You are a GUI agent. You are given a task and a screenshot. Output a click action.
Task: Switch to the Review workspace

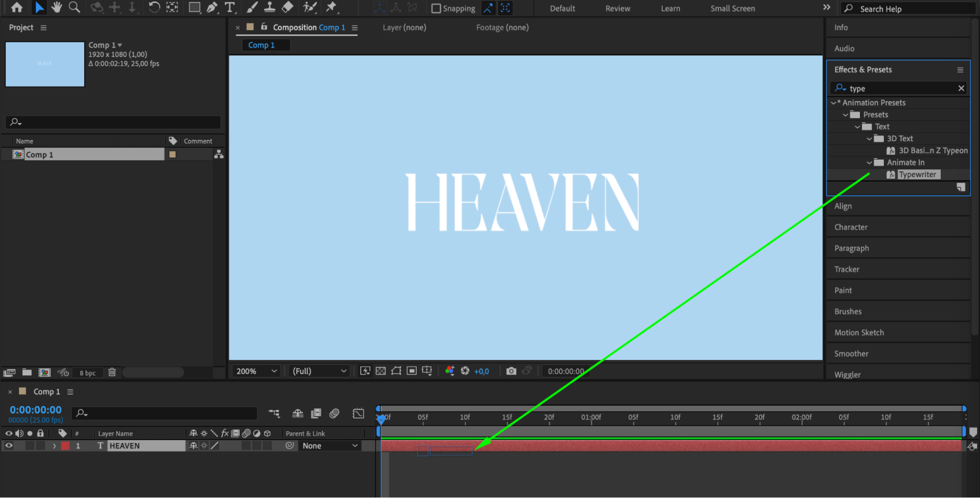click(617, 8)
